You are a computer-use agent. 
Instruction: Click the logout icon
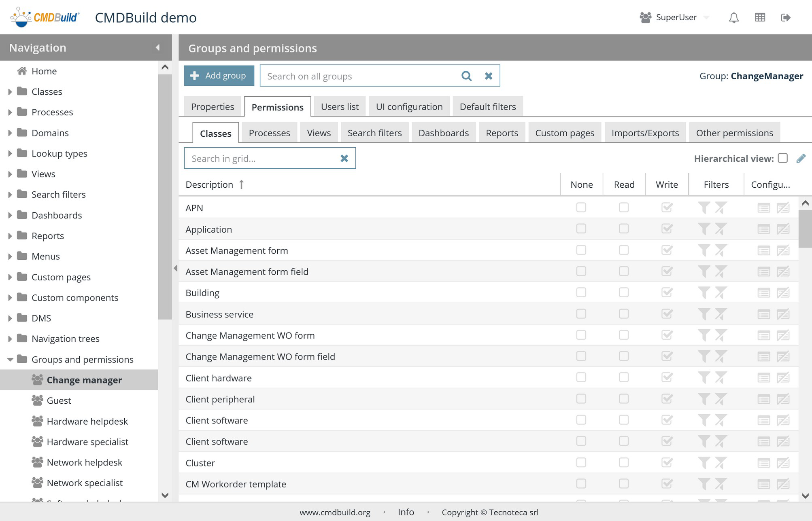(x=785, y=17)
